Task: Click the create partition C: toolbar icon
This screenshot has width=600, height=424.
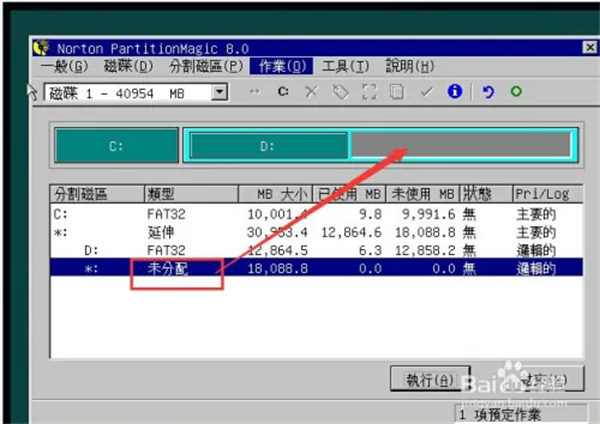Action: pos(283,92)
